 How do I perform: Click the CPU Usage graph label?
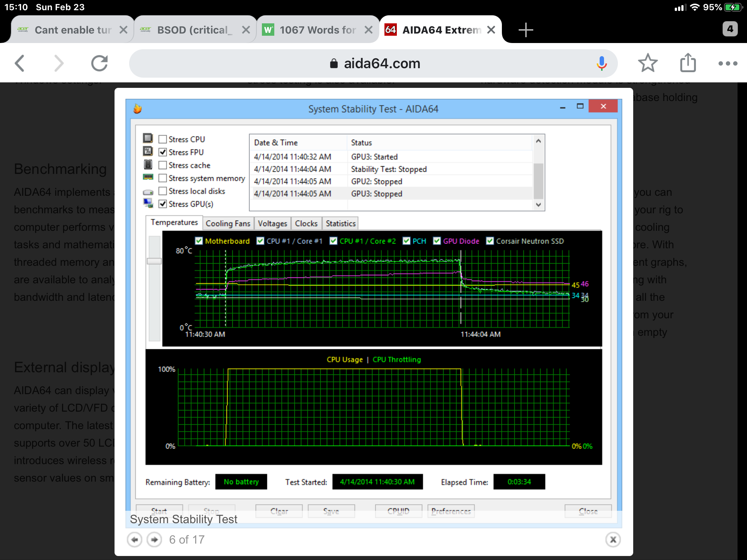point(345,359)
